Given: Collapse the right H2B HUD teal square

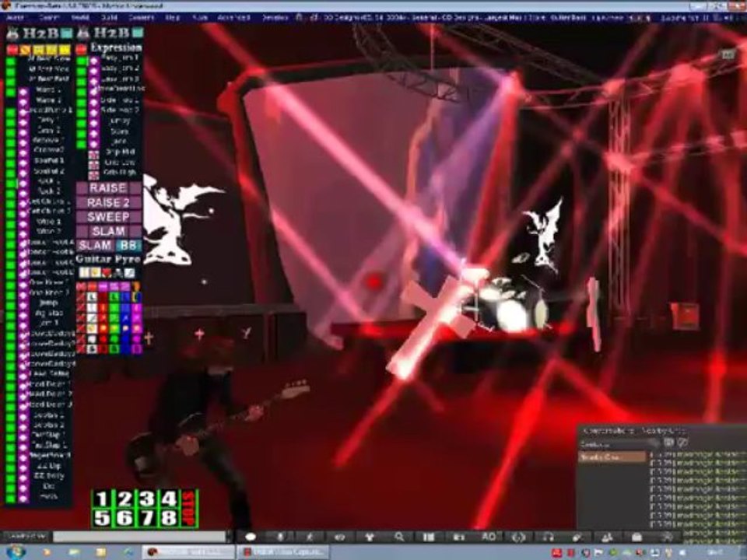Looking at the screenshot, I should click(138, 33).
